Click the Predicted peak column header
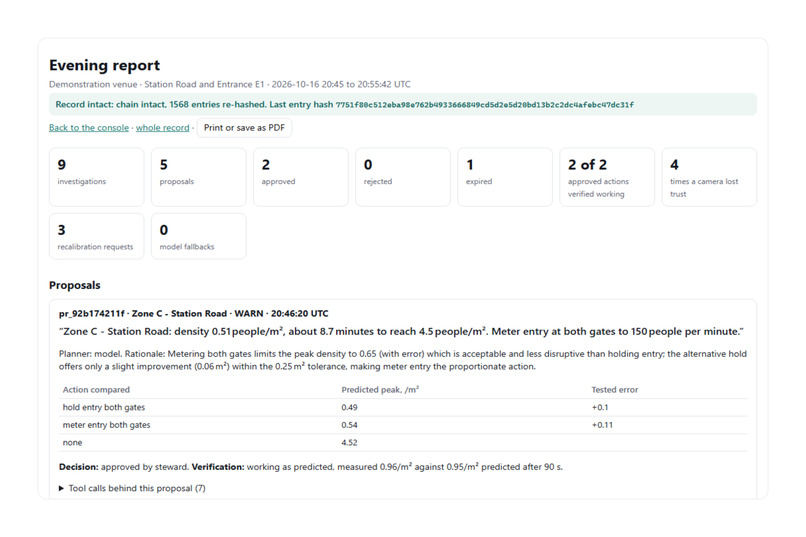This screenshot has width=806, height=537. 380,390
